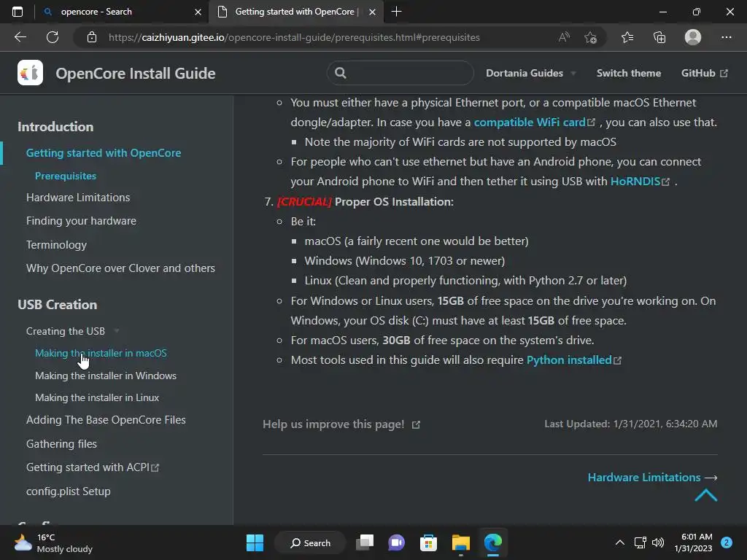Screen dimensions: 747x560
Task: Open the browser profile avatar
Action: [693, 37]
